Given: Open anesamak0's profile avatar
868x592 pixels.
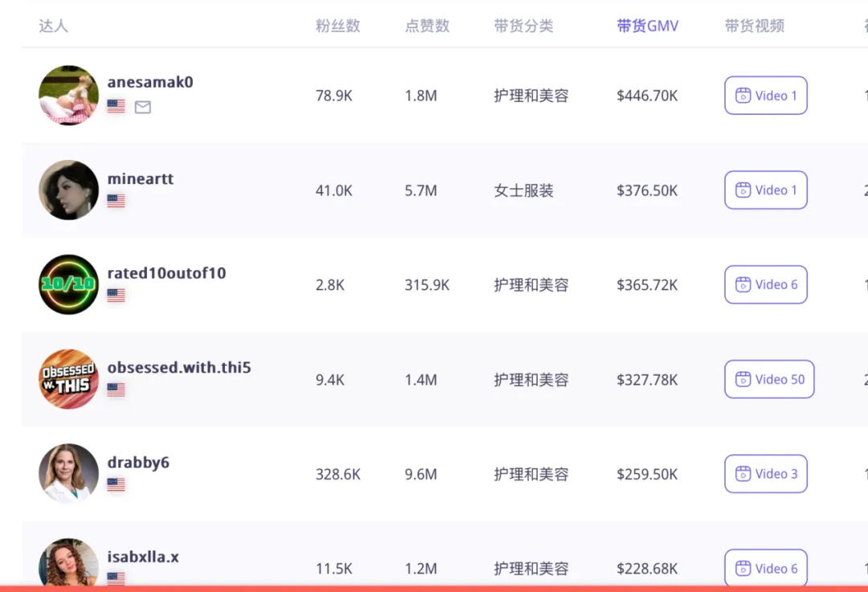Looking at the screenshot, I should tap(68, 96).
